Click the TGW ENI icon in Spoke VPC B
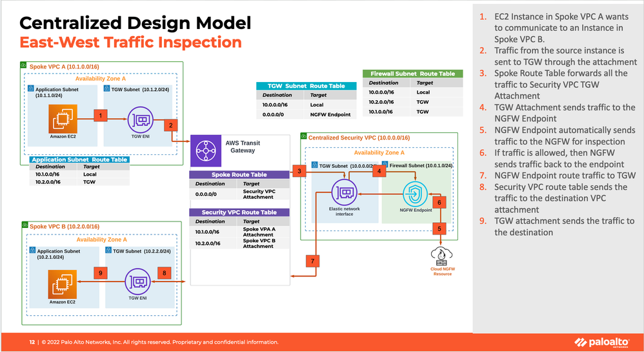644x352 pixels. [137, 281]
